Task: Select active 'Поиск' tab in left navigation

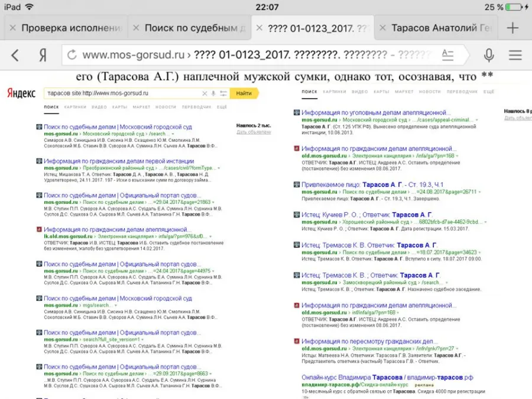Action: [51, 107]
